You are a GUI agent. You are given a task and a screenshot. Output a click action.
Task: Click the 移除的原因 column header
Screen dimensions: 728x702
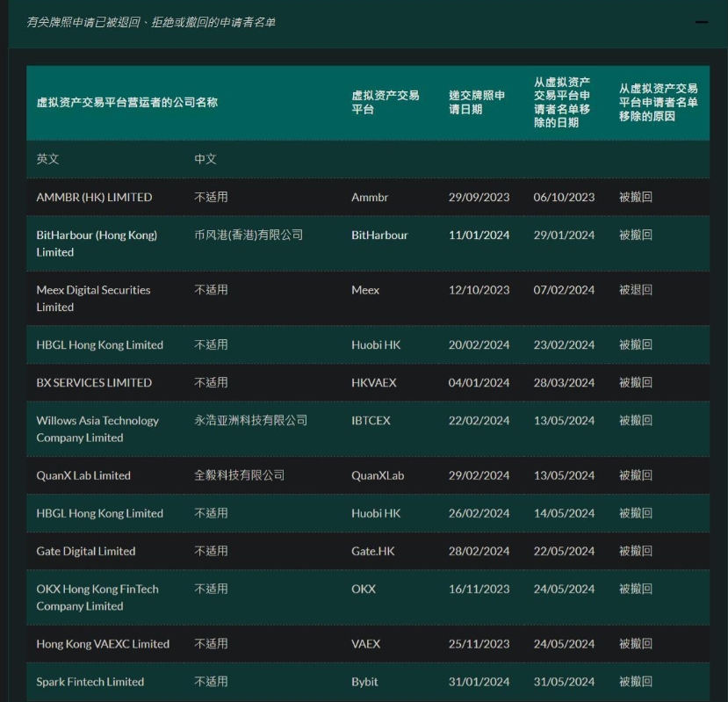click(658, 102)
